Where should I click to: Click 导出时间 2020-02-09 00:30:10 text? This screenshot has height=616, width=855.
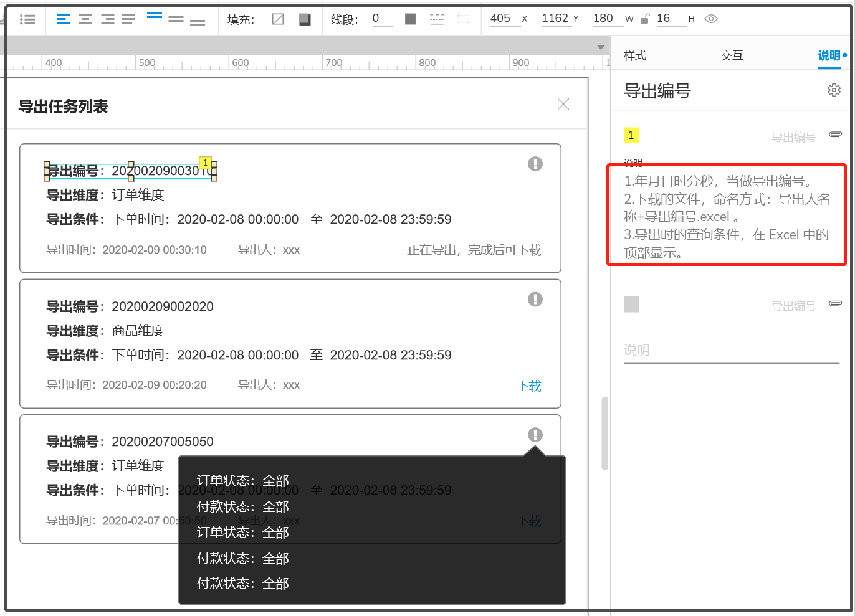point(127,250)
